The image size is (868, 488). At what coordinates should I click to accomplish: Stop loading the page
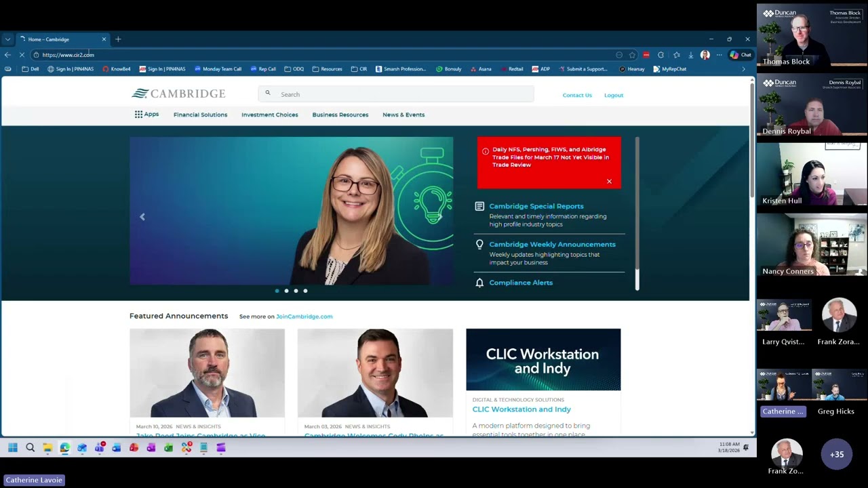pyautogui.click(x=22, y=55)
